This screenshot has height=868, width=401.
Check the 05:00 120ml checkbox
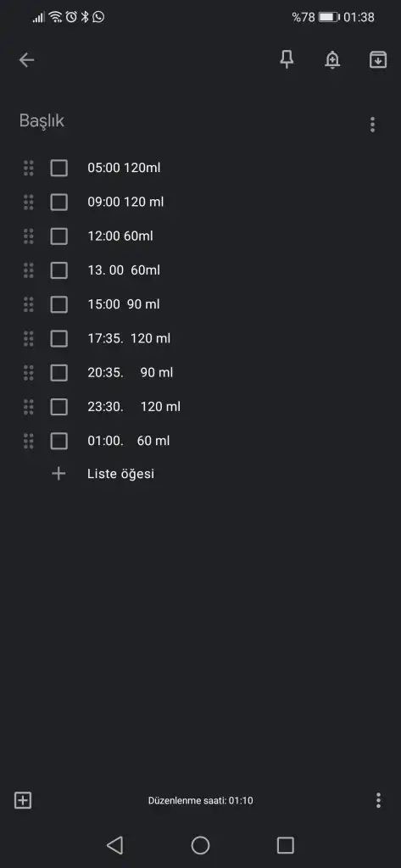coord(58,168)
